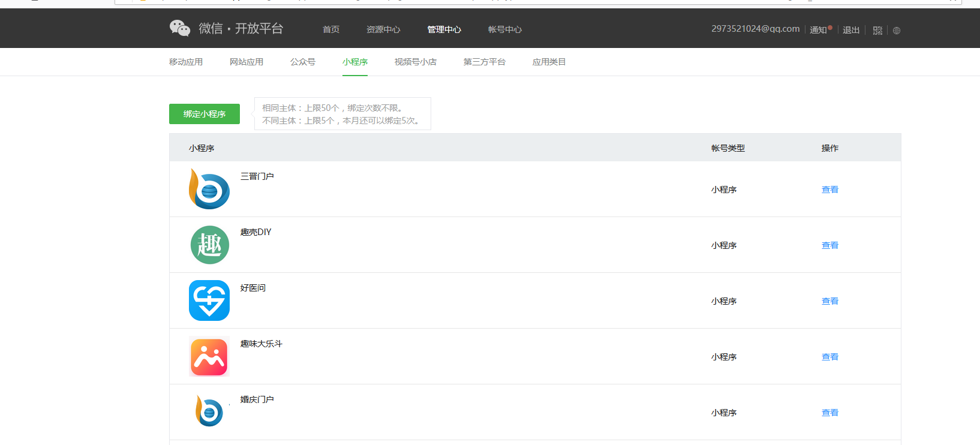
Task: Switch to the 公众号 tab
Action: coord(303,62)
